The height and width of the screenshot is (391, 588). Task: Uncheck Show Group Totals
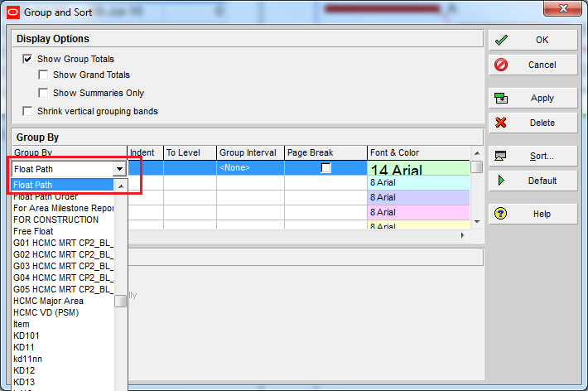[28, 60]
